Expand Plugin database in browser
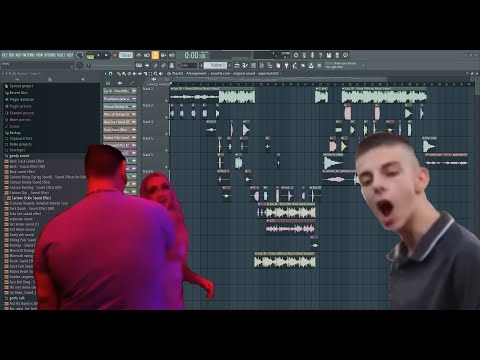480x360 pixels. click(x=19, y=99)
